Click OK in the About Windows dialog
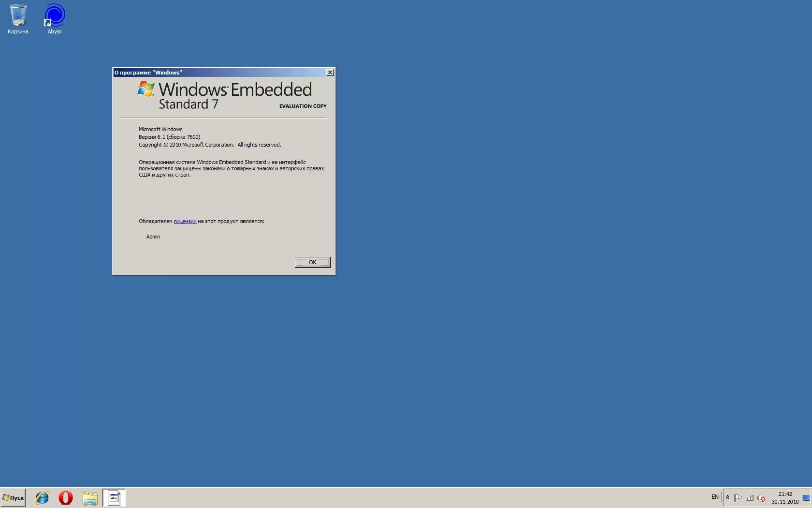812x508 pixels. tap(313, 262)
